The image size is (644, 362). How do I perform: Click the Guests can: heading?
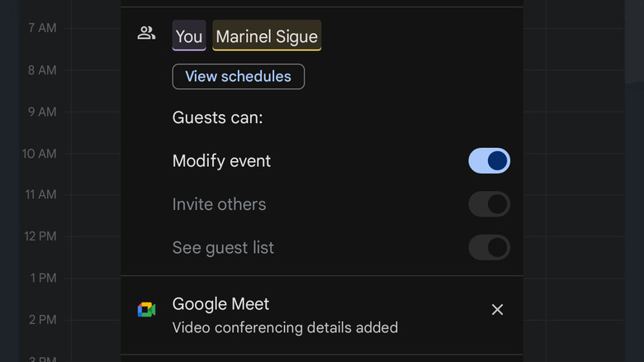point(217,118)
